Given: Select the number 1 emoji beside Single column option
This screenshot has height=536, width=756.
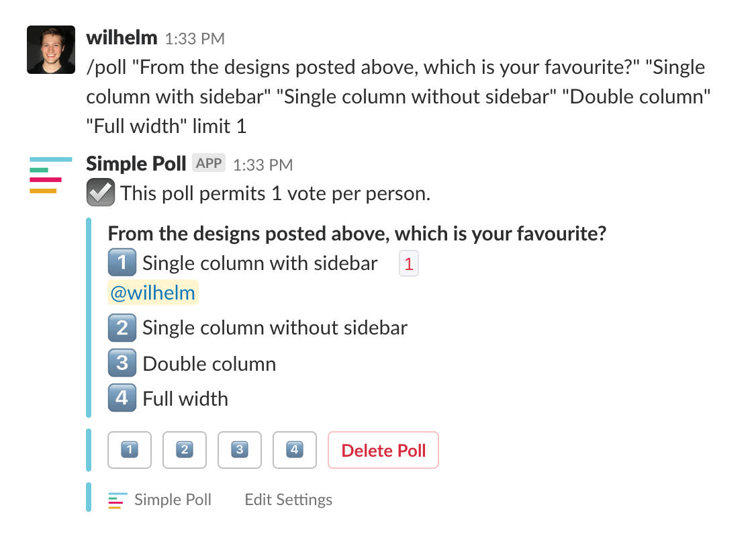Looking at the screenshot, I should pos(122,263).
